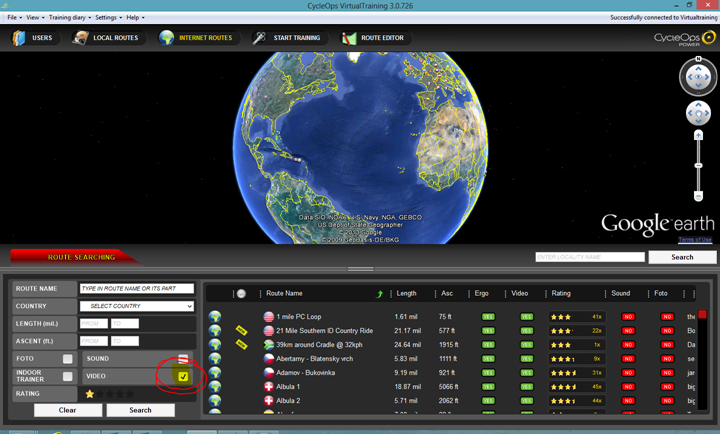Sort by the Sound column header
The width and height of the screenshot is (720, 434).
pyautogui.click(x=620, y=293)
